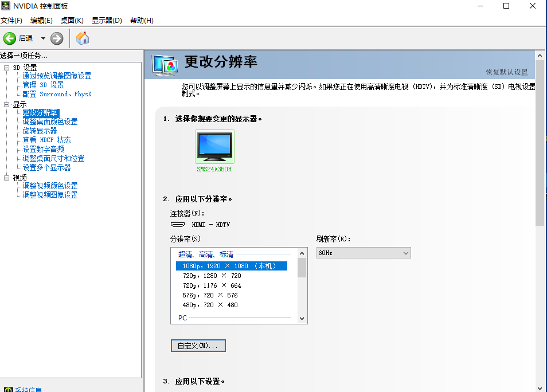Click the NVIDIA logo in the title bar
Viewport: 547px width, 392px height.
click(x=6, y=6)
